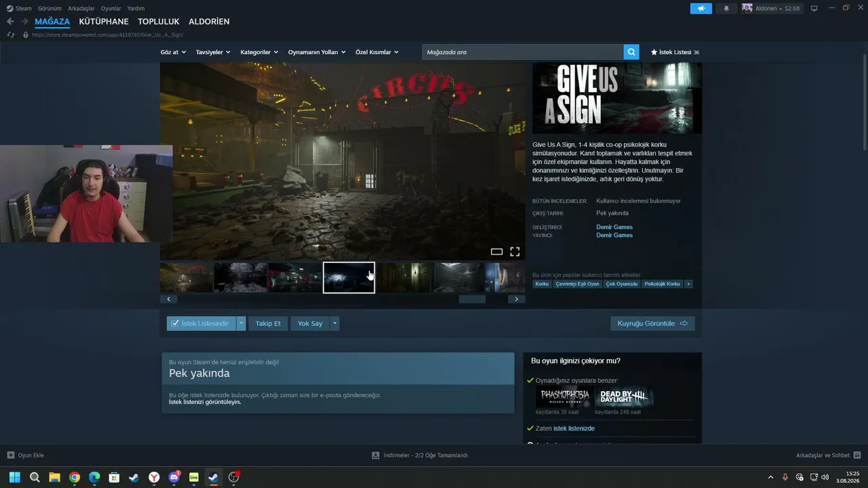Select the red CIRCUS sign screenshot thumbnail
The width and height of the screenshot is (868, 488).
coord(186,277)
